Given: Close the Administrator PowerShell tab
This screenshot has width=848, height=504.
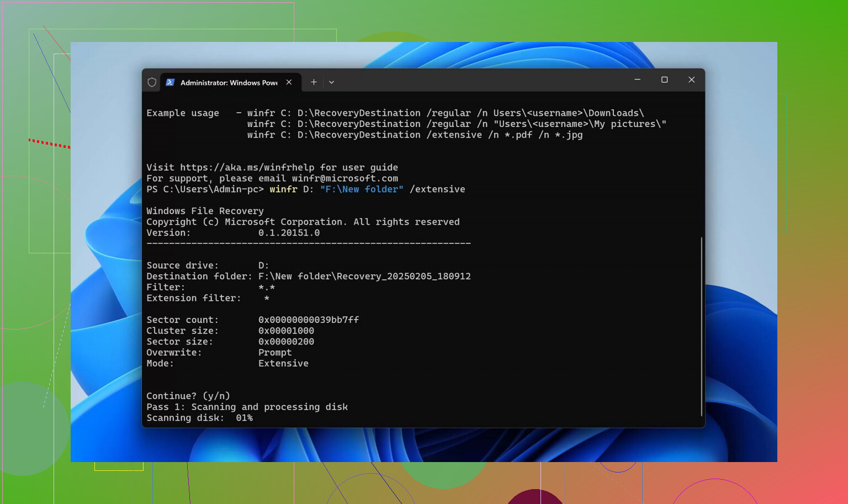Looking at the screenshot, I should (289, 82).
